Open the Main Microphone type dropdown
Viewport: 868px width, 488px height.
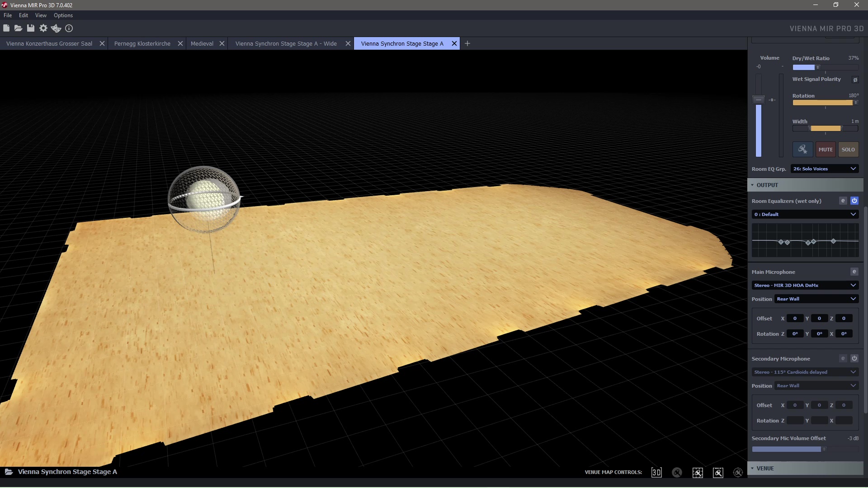pyautogui.click(x=805, y=285)
